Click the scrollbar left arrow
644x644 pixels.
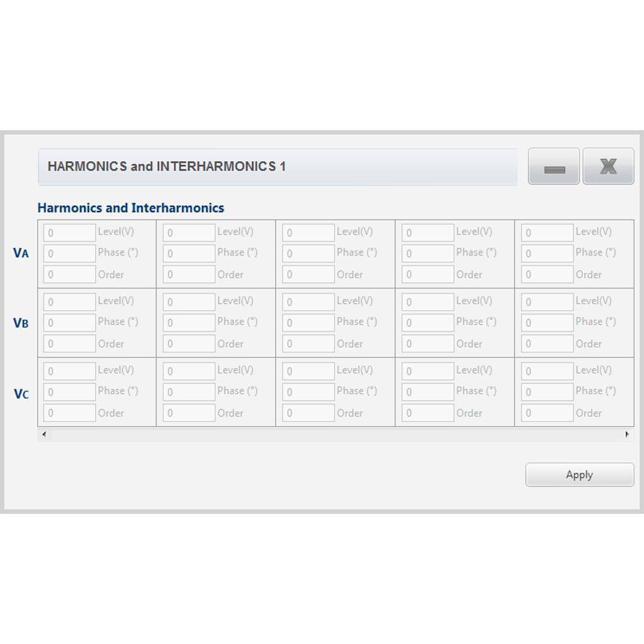pyautogui.click(x=43, y=434)
